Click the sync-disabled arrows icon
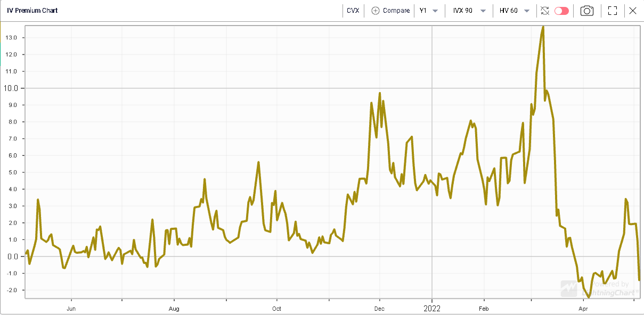 [x=544, y=11]
